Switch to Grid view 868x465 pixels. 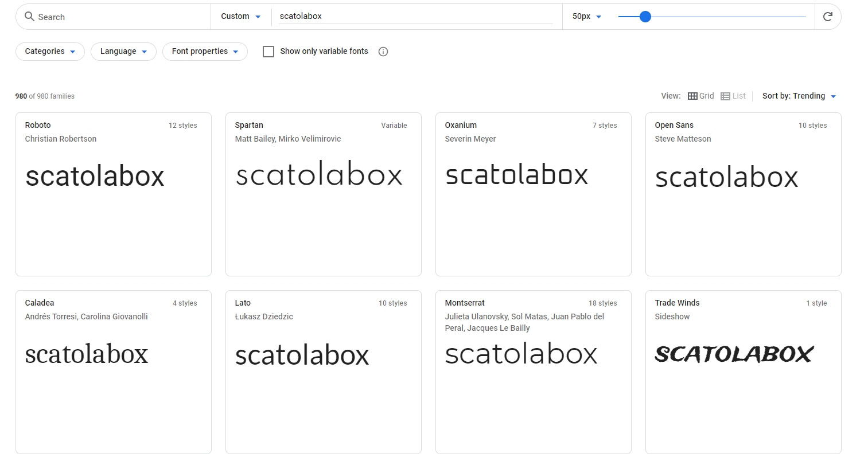pyautogui.click(x=700, y=96)
